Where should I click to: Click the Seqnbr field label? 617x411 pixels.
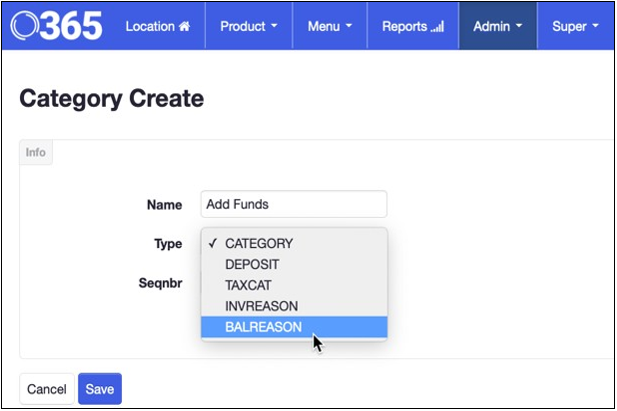[x=159, y=283]
